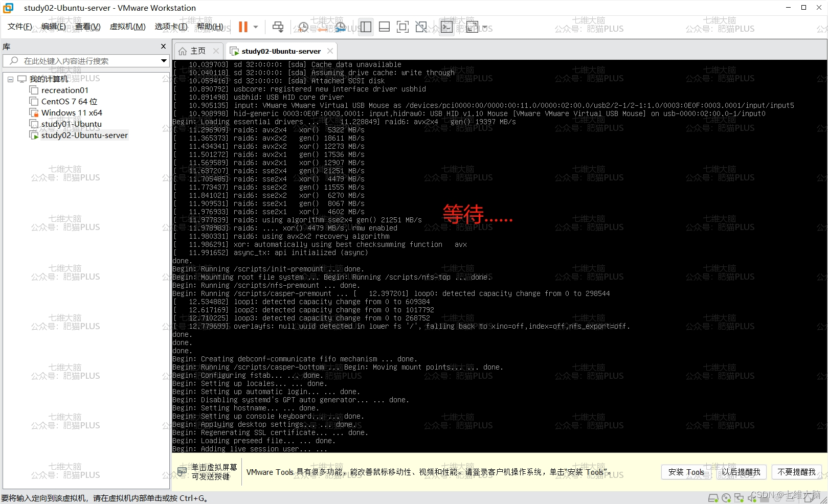Click the sound card status icon
The image size is (828, 504).
click(x=751, y=498)
